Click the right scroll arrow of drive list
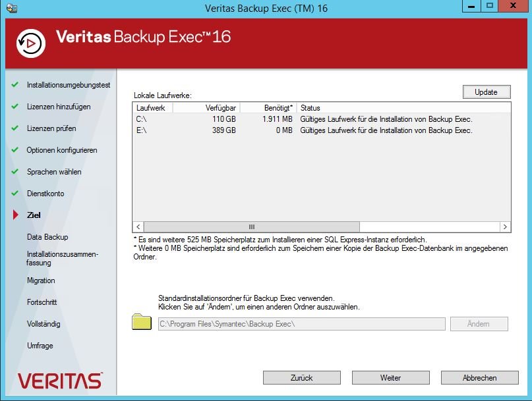 [x=505, y=227]
